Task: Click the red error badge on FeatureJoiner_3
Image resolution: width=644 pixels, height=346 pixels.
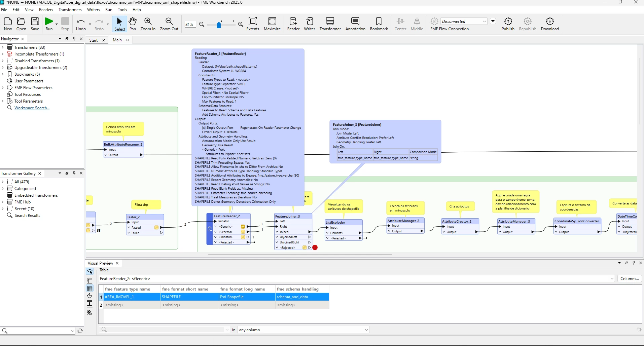Action: click(315, 247)
